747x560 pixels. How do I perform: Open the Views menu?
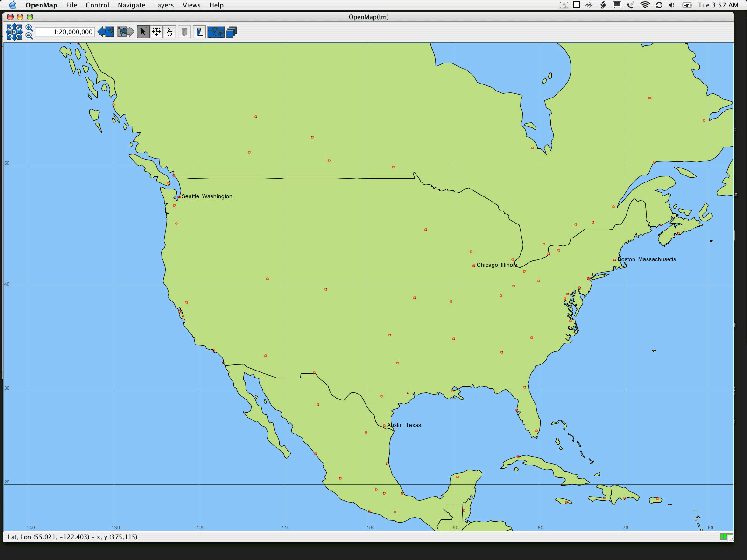pos(191,5)
